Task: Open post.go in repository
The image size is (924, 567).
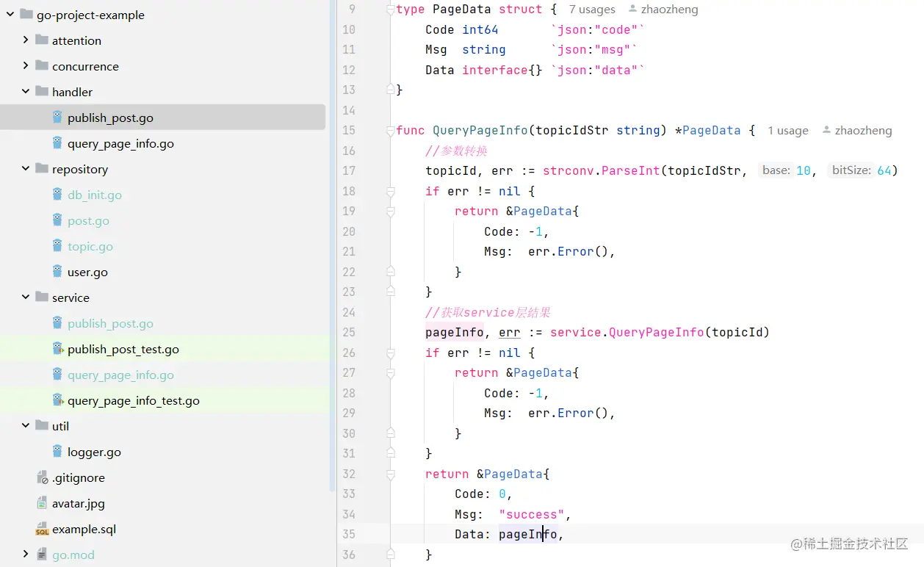Action: (88, 220)
